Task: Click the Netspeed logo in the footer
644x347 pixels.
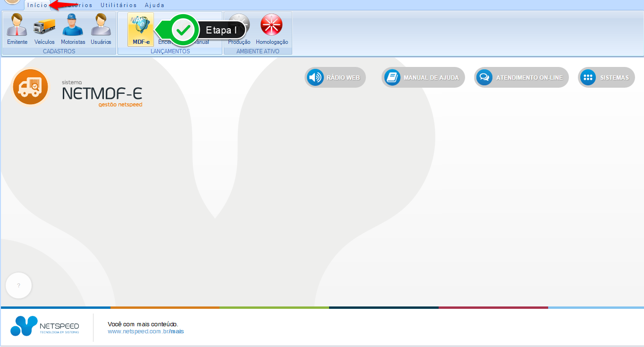Action: pyautogui.click(x=45, y=326)
